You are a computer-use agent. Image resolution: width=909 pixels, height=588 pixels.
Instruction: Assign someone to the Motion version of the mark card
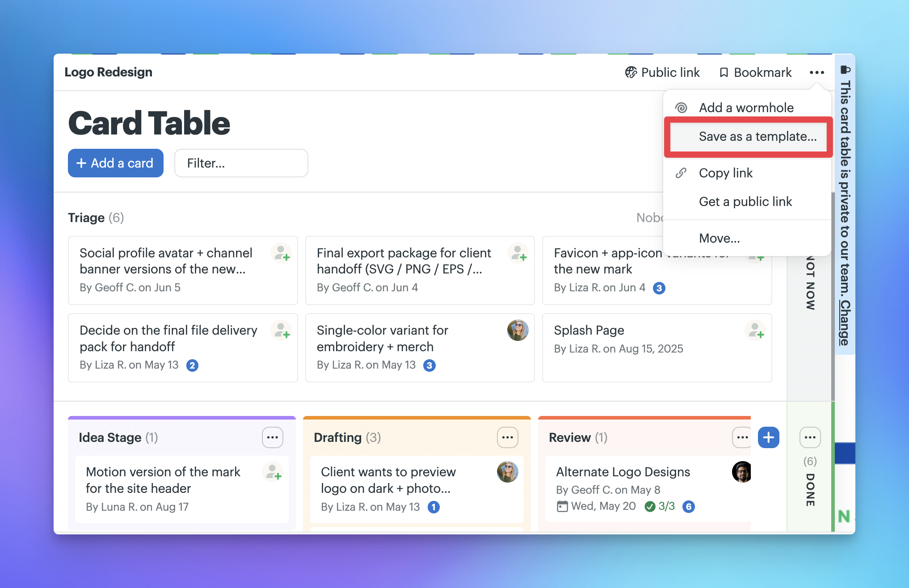pyautogui.click(x=273, y=472)
